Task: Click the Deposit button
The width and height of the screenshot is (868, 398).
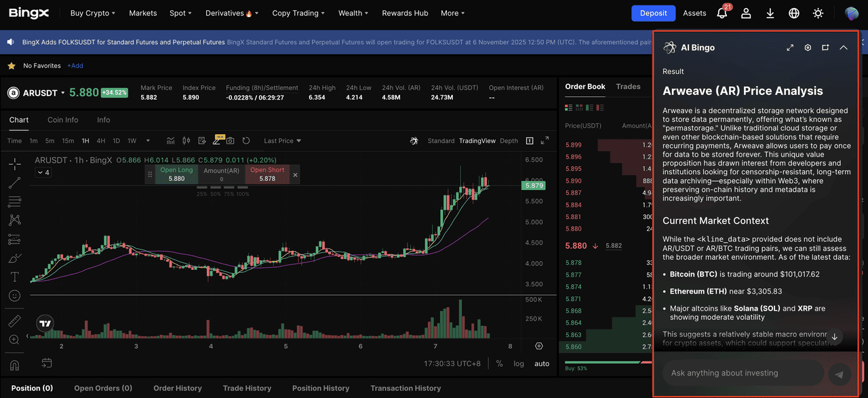Action: [652, 13]
